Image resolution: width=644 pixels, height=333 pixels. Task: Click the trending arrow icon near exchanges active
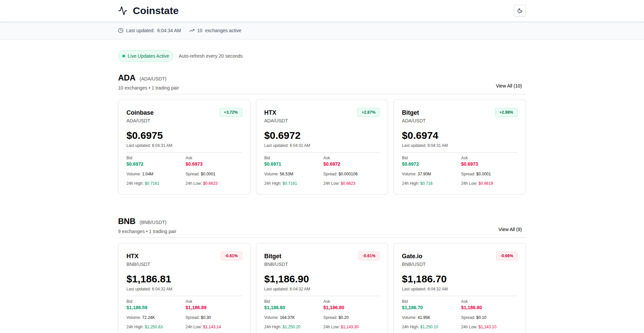click(x=192, y=31)
